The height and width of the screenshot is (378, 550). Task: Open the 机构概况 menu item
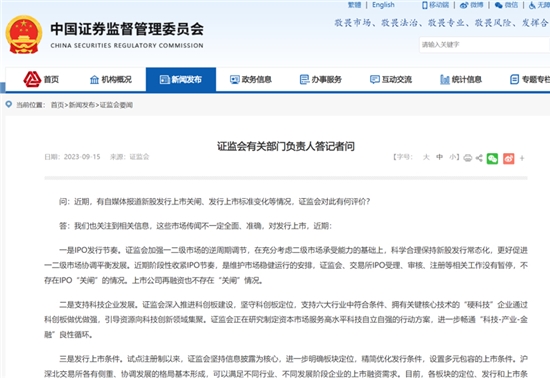111,80
